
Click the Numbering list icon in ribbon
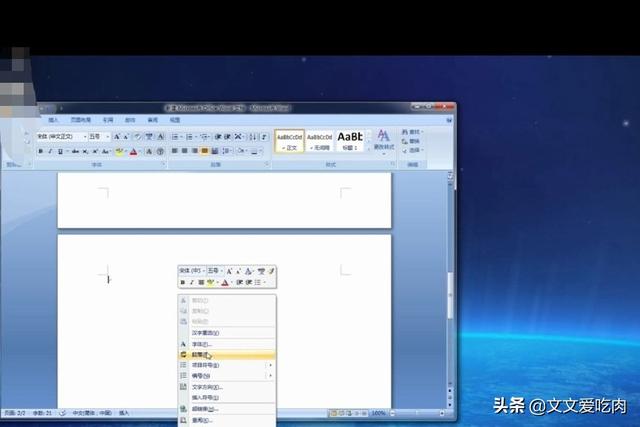[191, 137]
